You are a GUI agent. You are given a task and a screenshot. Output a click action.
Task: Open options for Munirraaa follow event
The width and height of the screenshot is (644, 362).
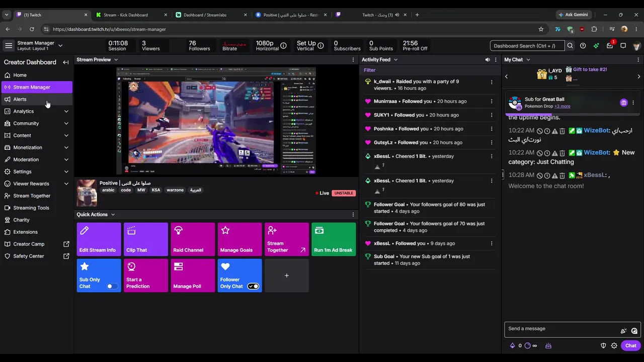click(492, 102)
